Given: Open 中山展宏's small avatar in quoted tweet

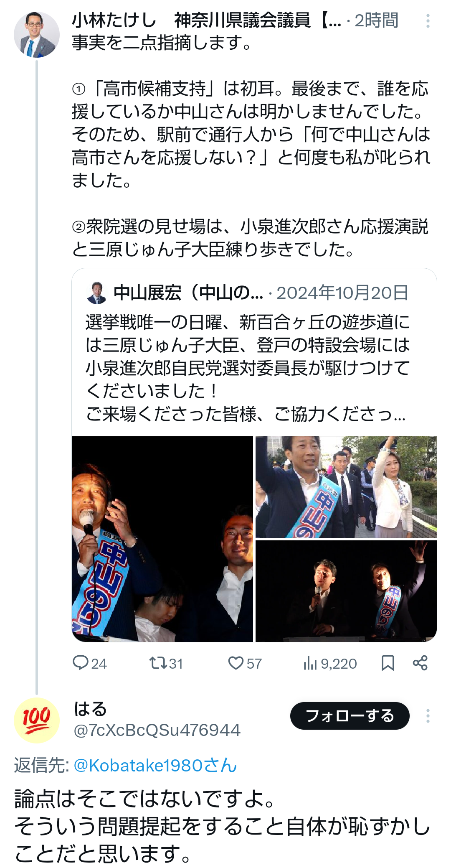Looking at the screenshot, I should coord(96,293).
